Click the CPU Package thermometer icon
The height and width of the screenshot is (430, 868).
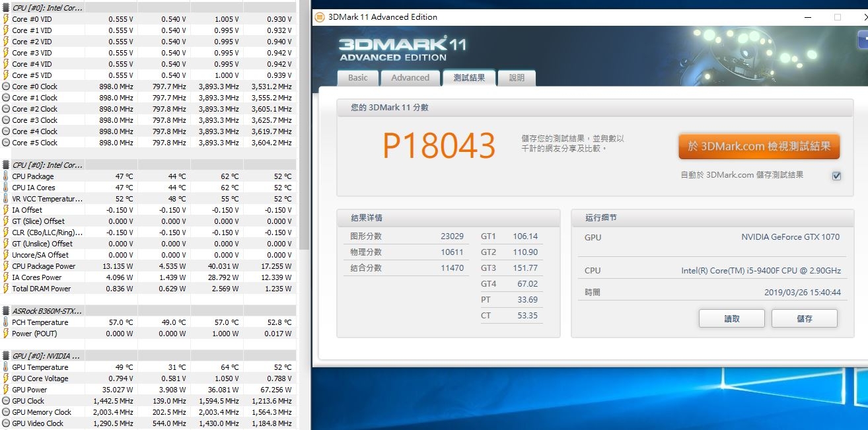coord(6,176)
